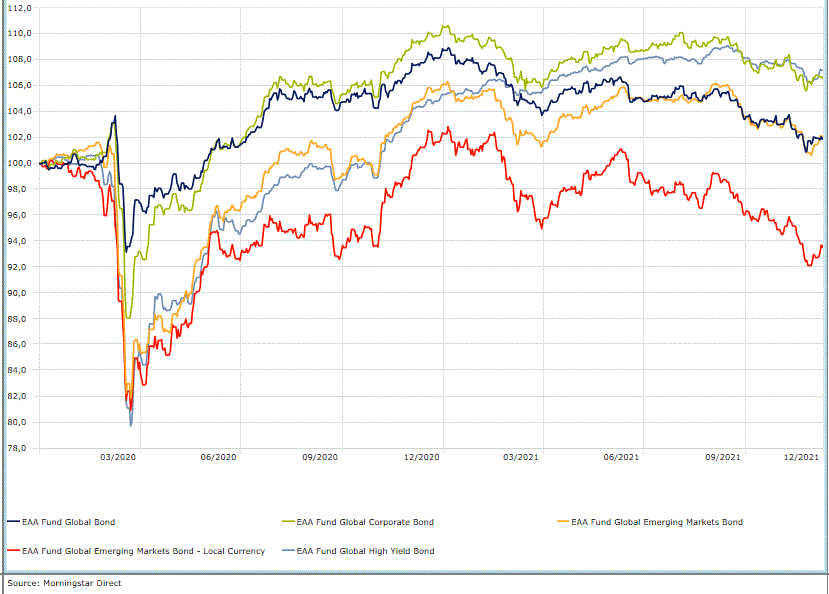This screenshot has height=594, width=829.
Task: Click the EAA Fund Global Emerging Markets Bond legend
Action: pos(656,522)
